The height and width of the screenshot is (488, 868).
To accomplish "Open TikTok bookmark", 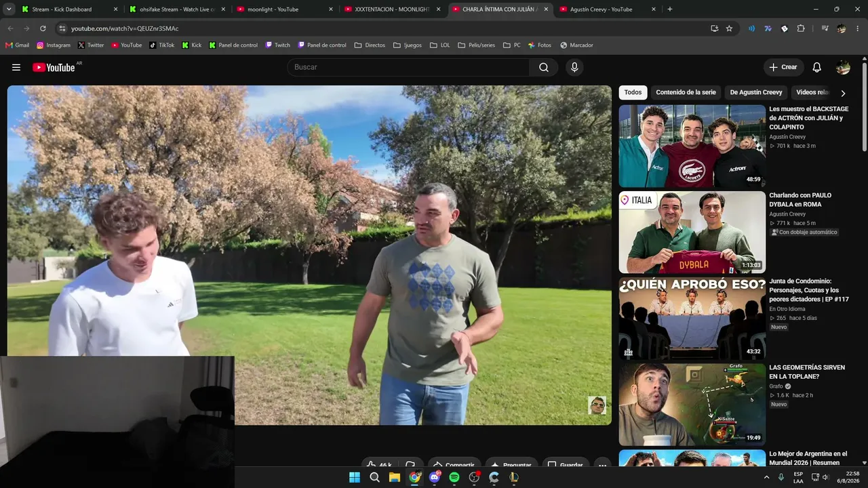I will click(x=162, y=45).
